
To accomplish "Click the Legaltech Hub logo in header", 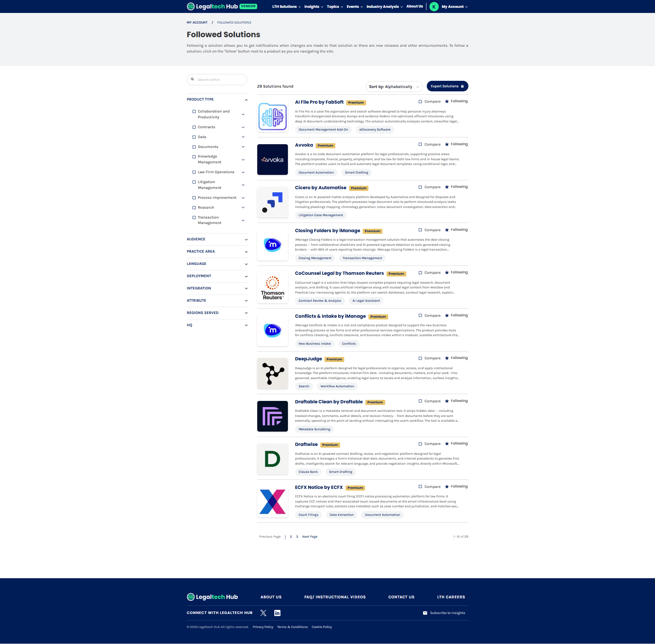I will pos(212,6).
